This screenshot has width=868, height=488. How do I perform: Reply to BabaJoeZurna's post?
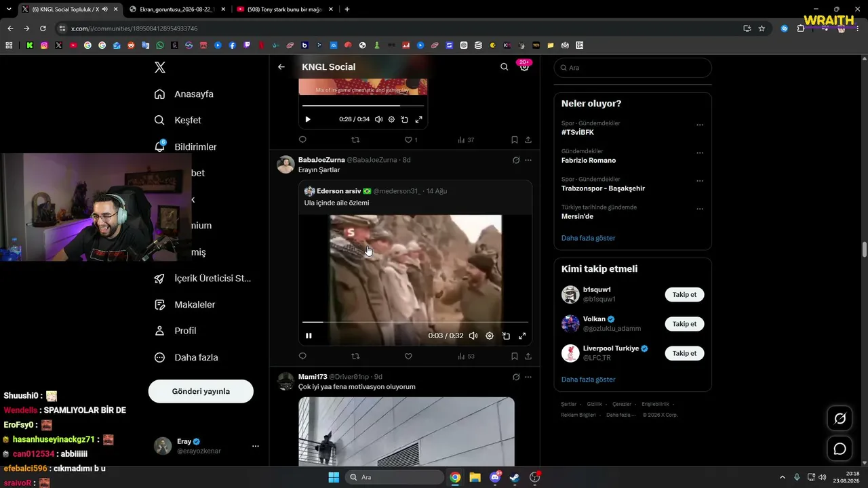click(302, 356)
